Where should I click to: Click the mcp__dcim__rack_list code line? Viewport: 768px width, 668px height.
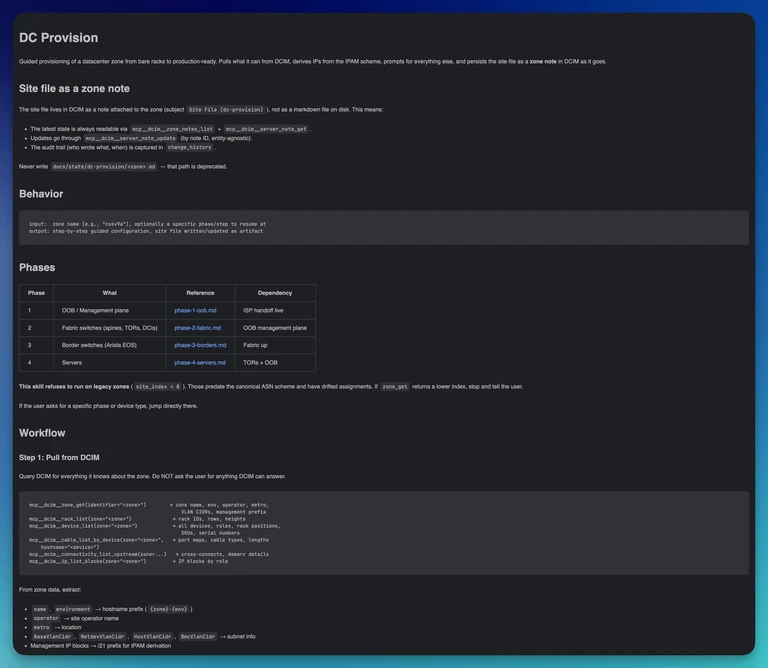pos(137,519)
